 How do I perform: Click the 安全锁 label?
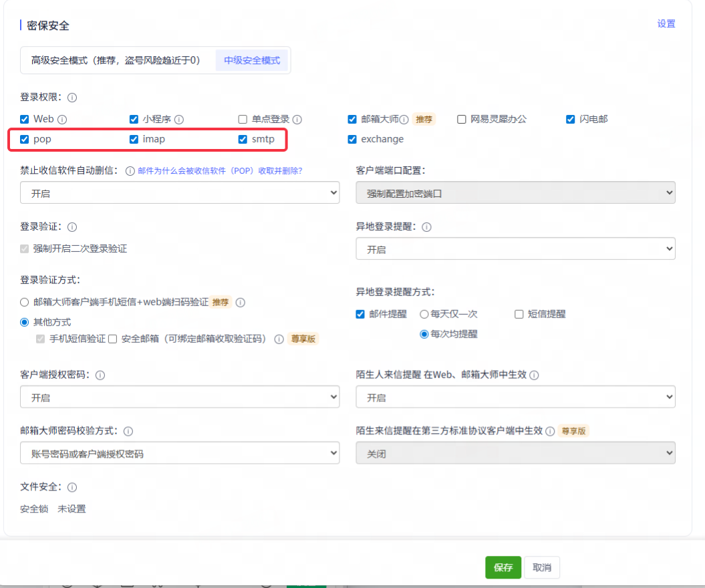click(34, 509)
